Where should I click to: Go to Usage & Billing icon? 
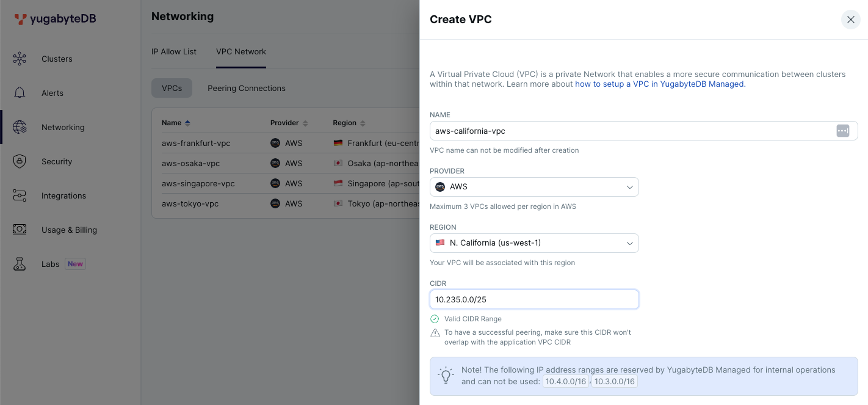click(20, 230)
